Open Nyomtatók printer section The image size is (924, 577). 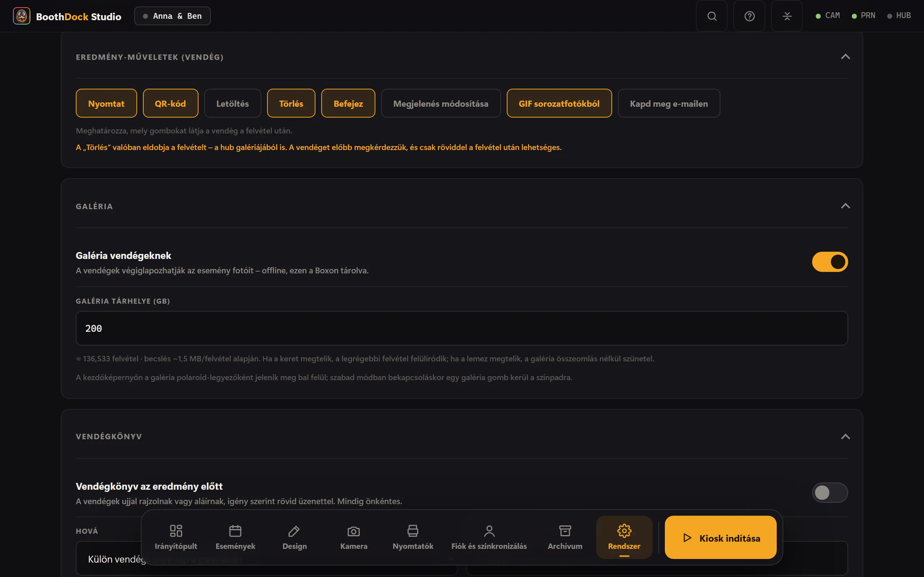tap(413, 537)
